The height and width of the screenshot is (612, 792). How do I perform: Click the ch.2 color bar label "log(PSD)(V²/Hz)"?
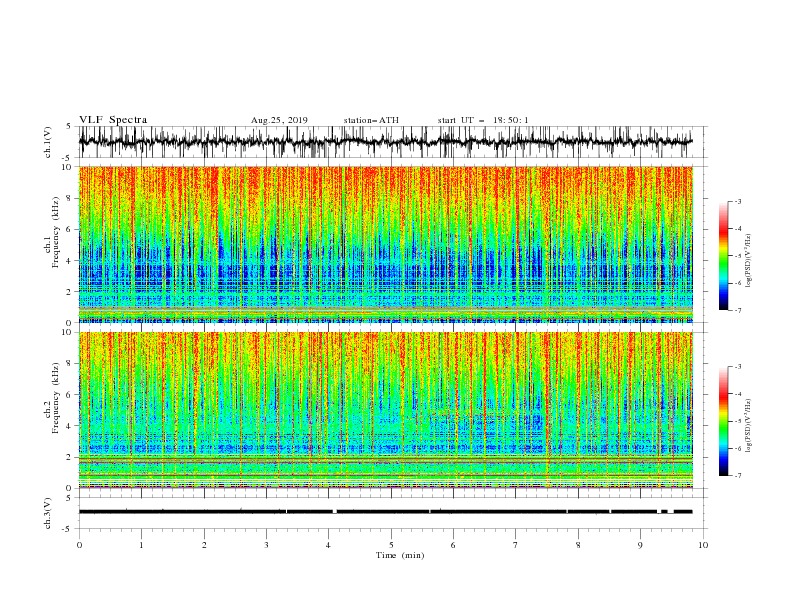(749, 426)
